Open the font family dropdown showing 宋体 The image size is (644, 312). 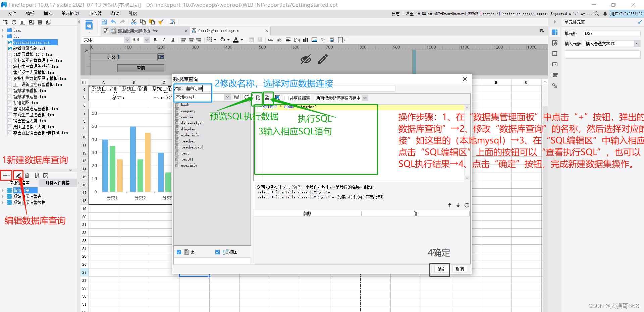127,40
